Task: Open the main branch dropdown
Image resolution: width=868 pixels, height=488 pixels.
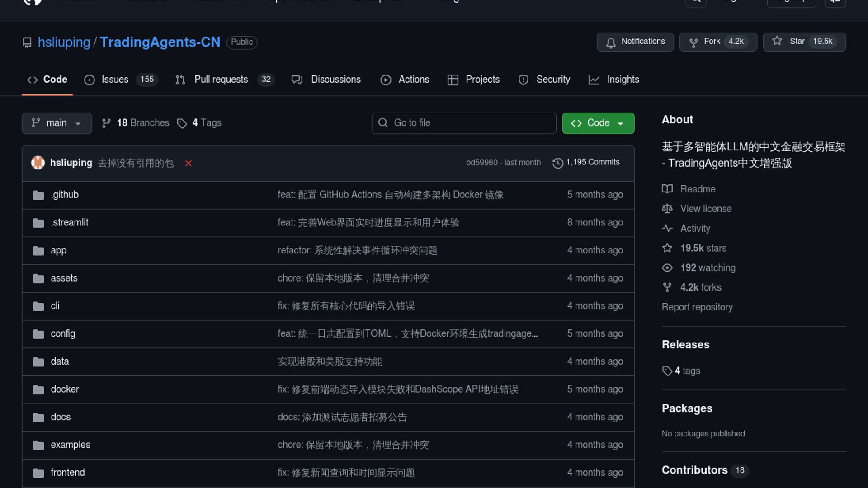Action: tap(57, 123)
